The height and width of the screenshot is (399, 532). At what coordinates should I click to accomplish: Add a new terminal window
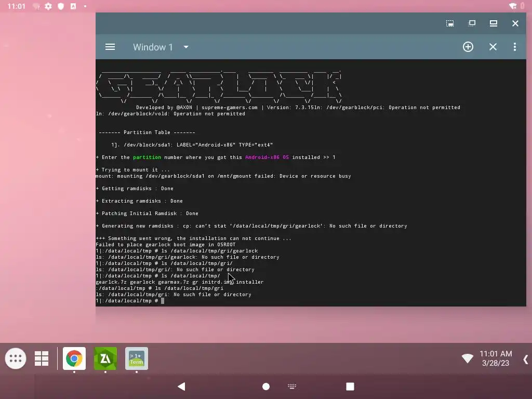468,47
